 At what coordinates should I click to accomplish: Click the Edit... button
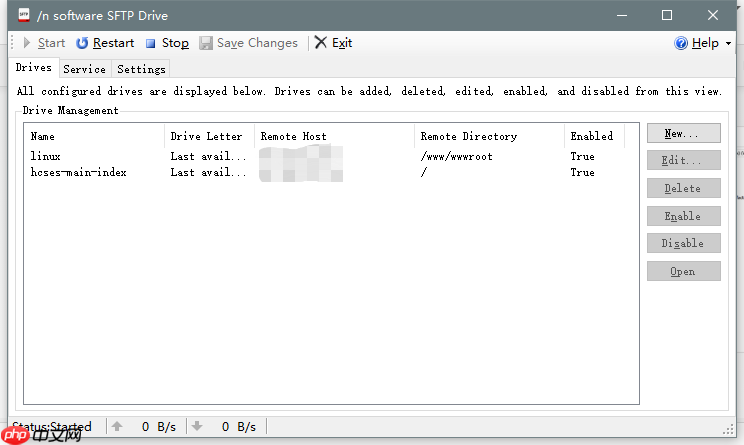point(684,160)
